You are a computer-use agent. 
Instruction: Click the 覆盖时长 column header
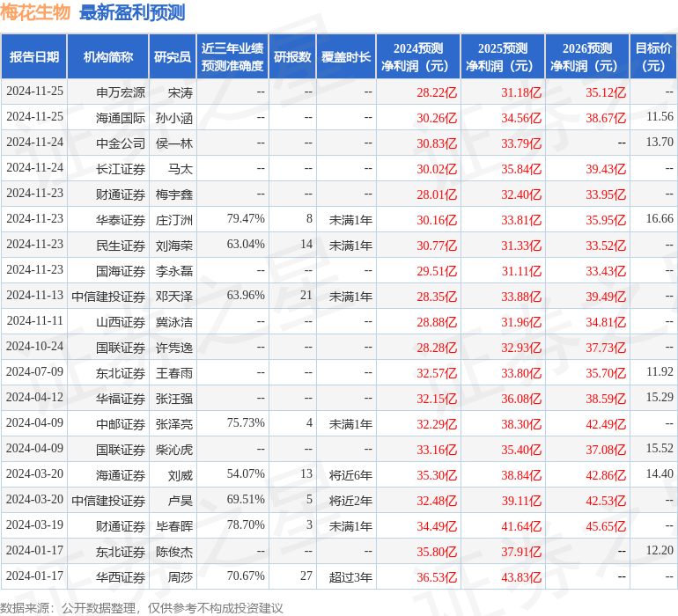coord(346,57)
